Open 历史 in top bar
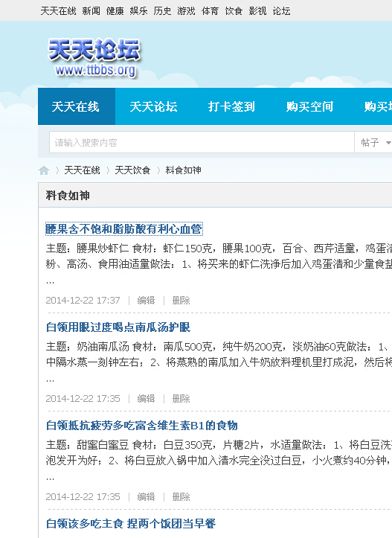The height and width of the screenshot is (538, 392). click(x=162, y=11)
